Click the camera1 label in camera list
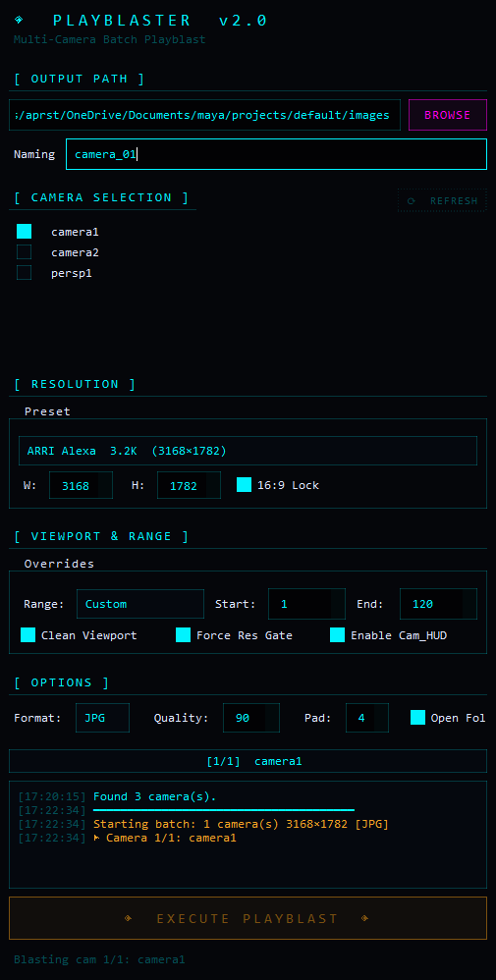Viewport: 496px width, 980px height. (75, 232)
